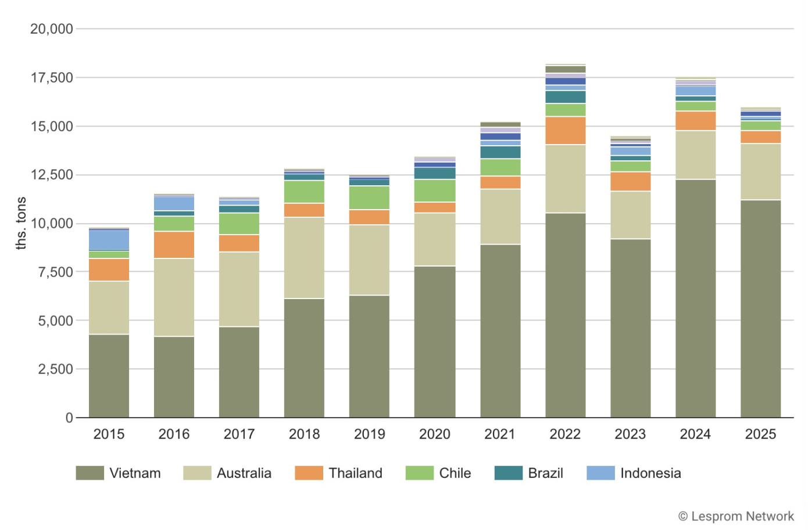
Task: Click the Thailand segment of the 2022 bar
Action: pyautogui.click(x=565, y=130)
